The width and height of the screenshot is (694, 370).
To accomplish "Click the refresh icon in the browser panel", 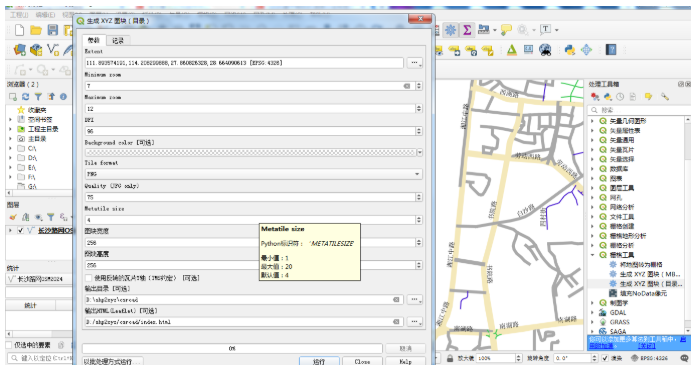I will (26, 96).
